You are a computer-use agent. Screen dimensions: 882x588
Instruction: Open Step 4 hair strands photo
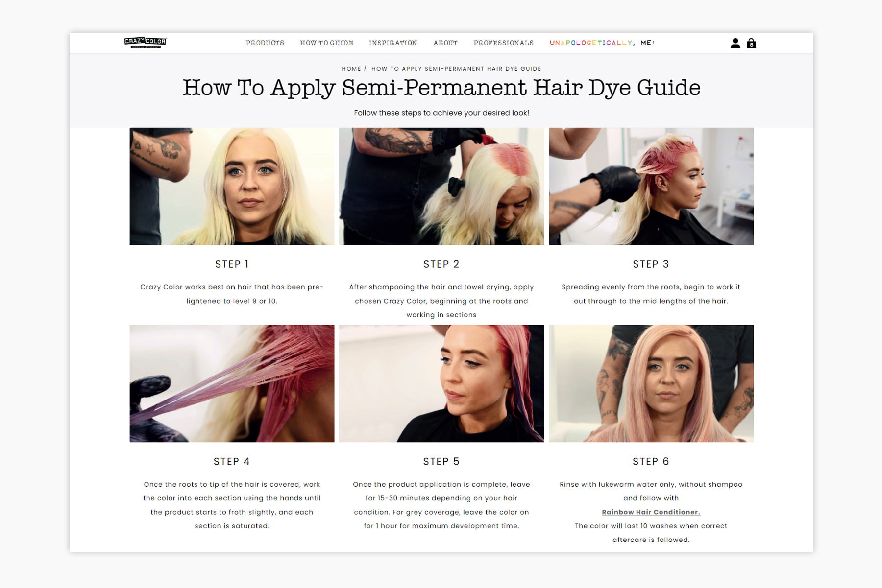tap(232, 383)
